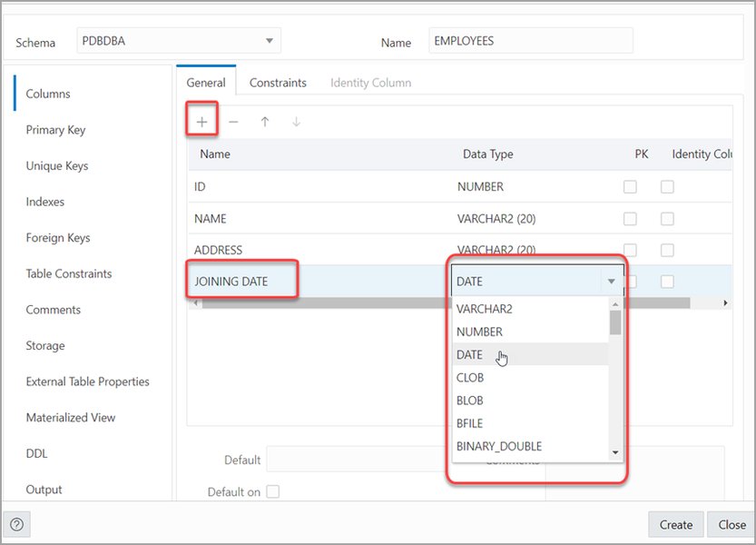The width and height of the screenshot is (756, 545).
Task: Choose CLOB from the data type list
Action: pyautogui.click(x=530, y=378)
